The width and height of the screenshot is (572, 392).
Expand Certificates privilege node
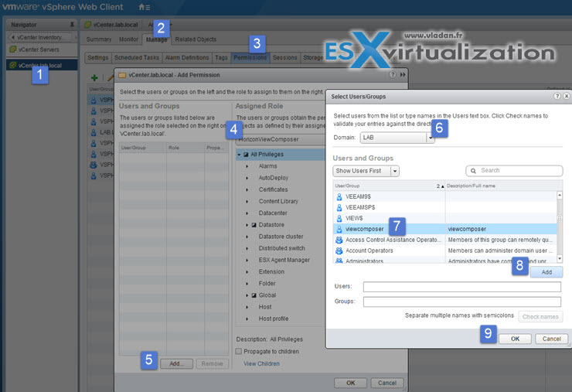click(x=247, y=189)
